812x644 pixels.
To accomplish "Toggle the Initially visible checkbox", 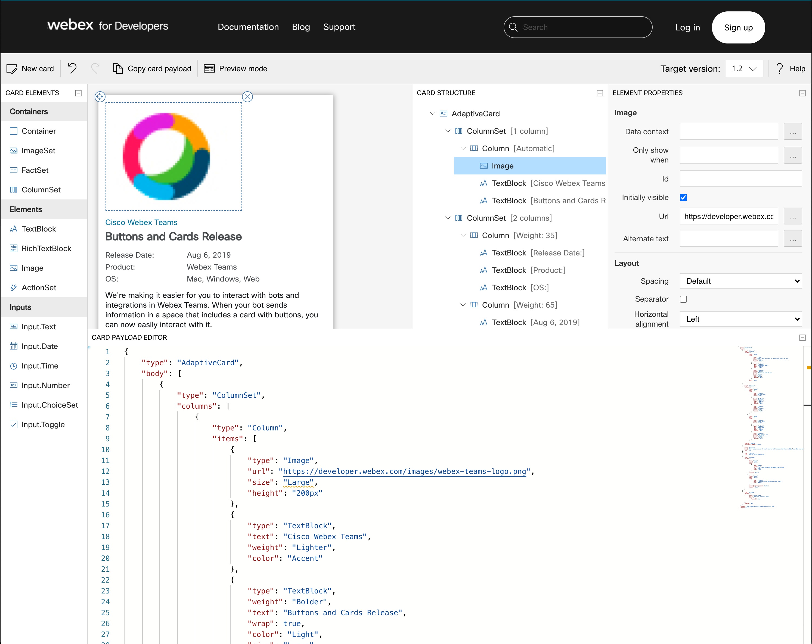I will pyautogui.click(x=684, y=198).
